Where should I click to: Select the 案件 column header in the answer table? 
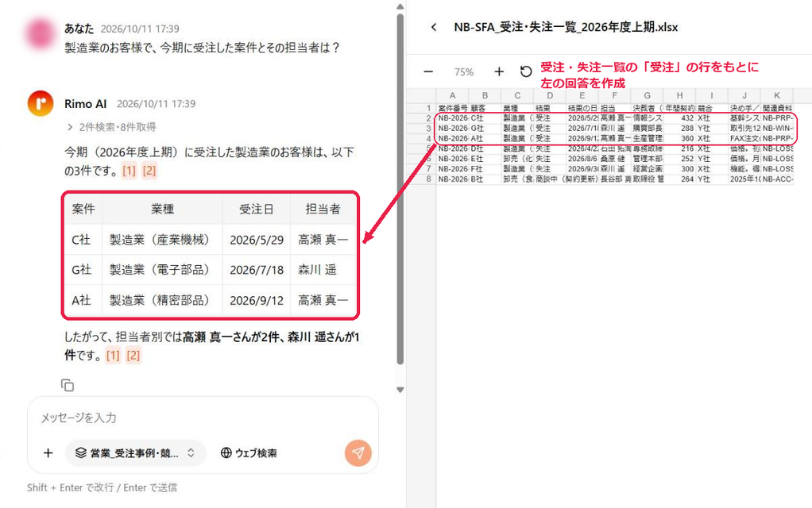(x=83, y=209)
